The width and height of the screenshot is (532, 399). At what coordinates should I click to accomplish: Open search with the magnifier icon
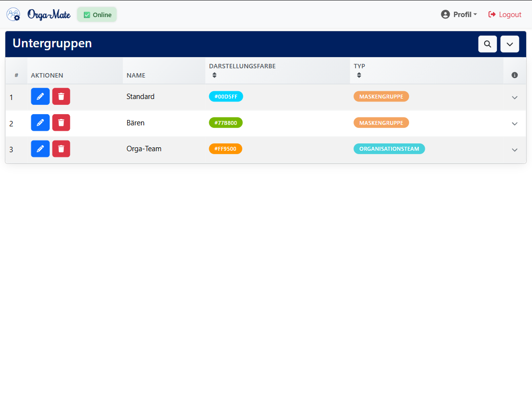(x=487, y=44)
